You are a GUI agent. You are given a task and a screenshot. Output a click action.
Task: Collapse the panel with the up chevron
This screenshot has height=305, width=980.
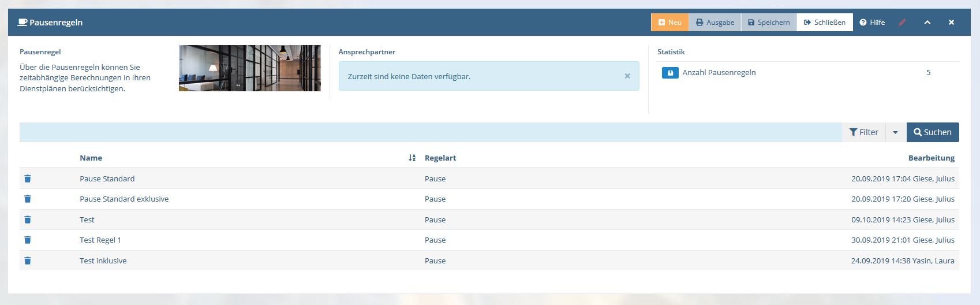coord(927,23)
